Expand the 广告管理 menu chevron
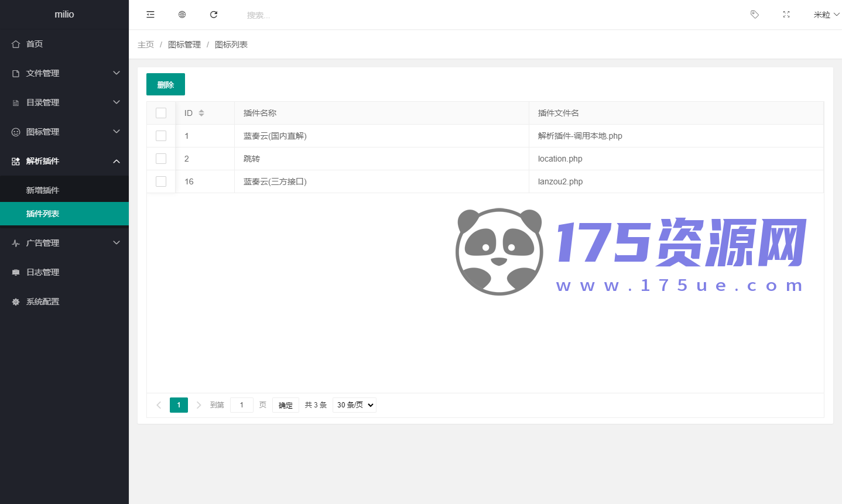842x504 pixels. tap(117, 243)
